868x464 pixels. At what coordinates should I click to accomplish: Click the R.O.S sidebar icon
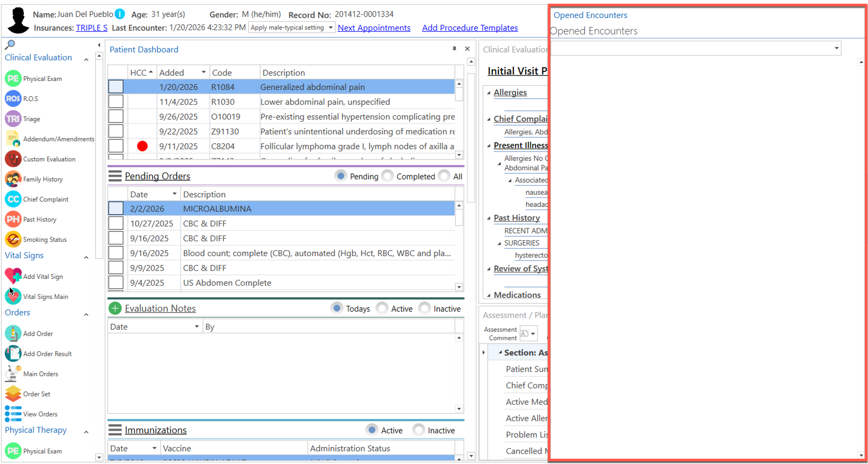coord(13,99)
